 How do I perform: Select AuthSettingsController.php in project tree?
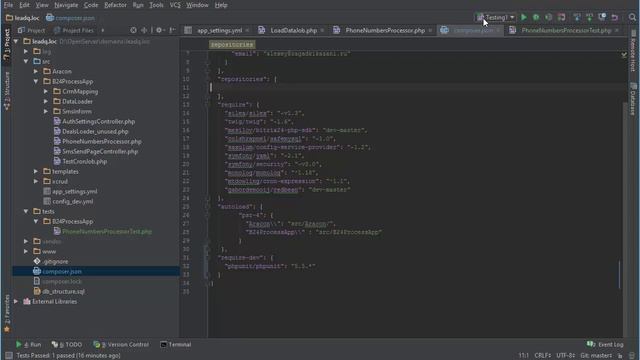(x=98, y=122)
